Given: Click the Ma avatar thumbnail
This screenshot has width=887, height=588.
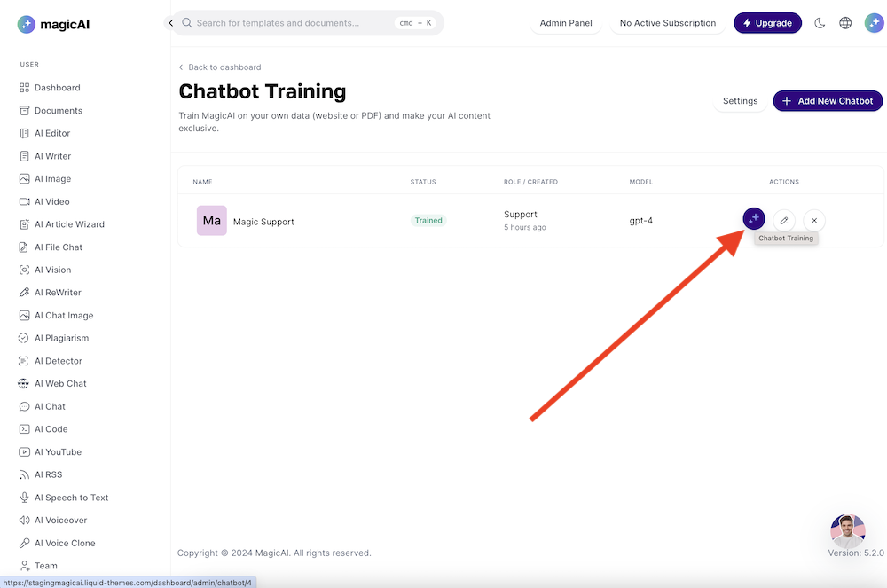Looking at the screenshot, I should tap(212, 221).
